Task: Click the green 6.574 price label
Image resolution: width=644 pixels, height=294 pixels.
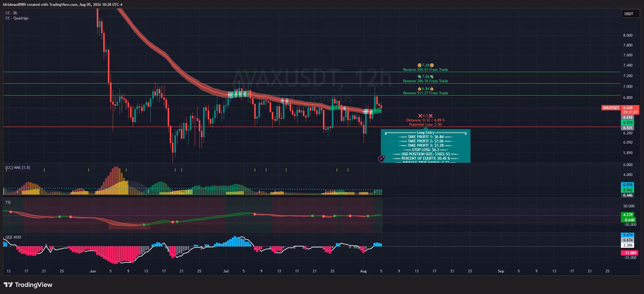Action: (x=628, y=123)
